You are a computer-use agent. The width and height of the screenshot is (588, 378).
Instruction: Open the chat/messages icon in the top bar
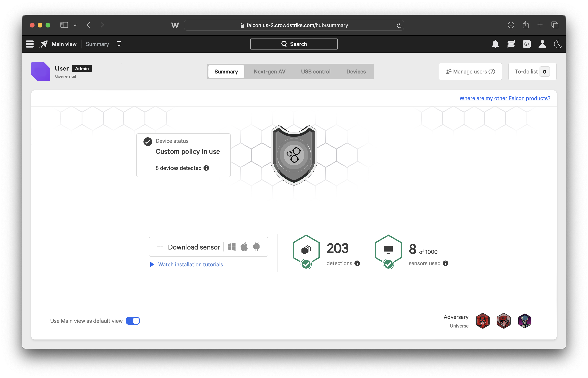(x=511, y=44)
